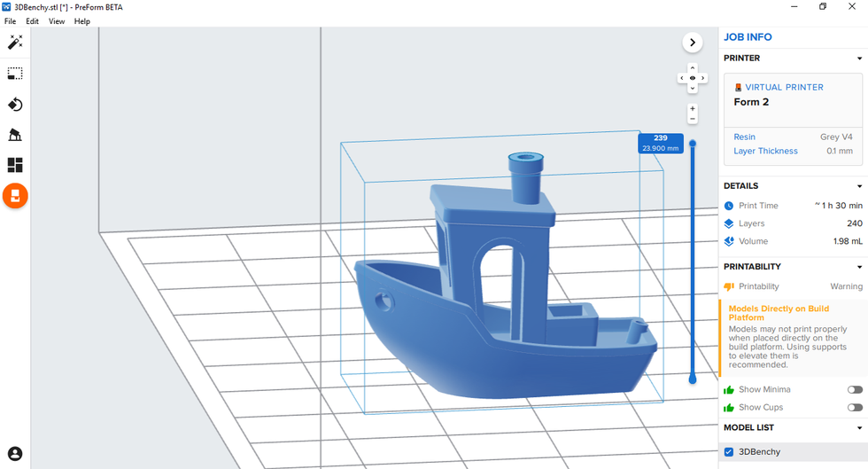The height and width of the screenshot is (469, 868).
Task: Open the Orientation rotate tool
Action: [x=15, y=105]
